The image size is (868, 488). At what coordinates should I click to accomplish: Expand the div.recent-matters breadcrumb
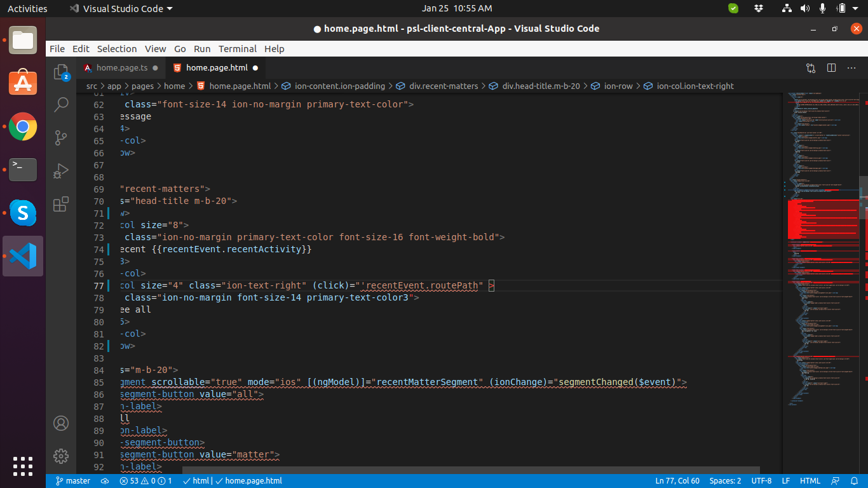(x=443, y=86)
